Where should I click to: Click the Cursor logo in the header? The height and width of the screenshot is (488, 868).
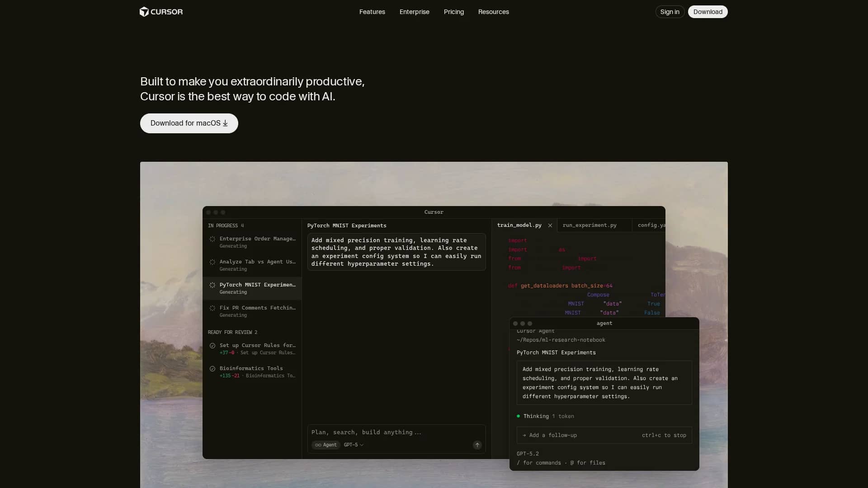pos(161,12)
